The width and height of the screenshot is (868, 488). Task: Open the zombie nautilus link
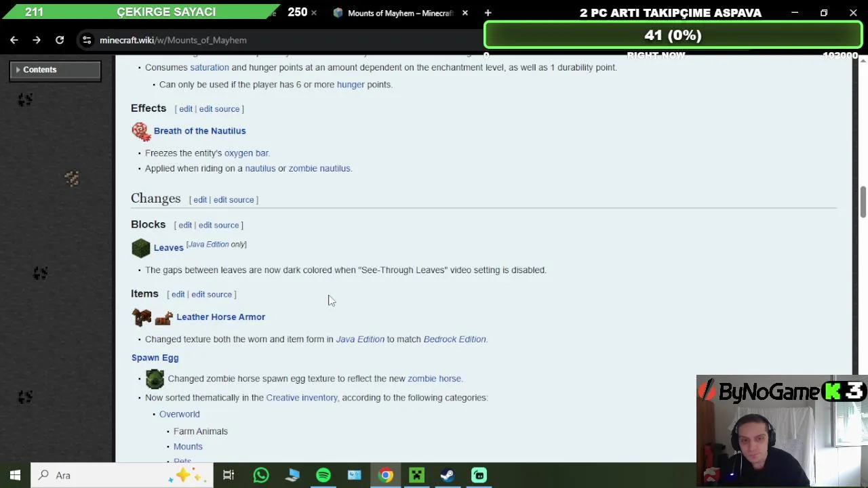(x=319, y=169)
